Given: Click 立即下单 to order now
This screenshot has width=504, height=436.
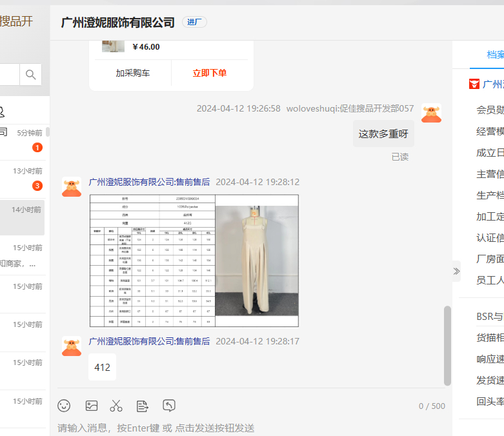Looking at the screenshot, I should pos(210,74).
